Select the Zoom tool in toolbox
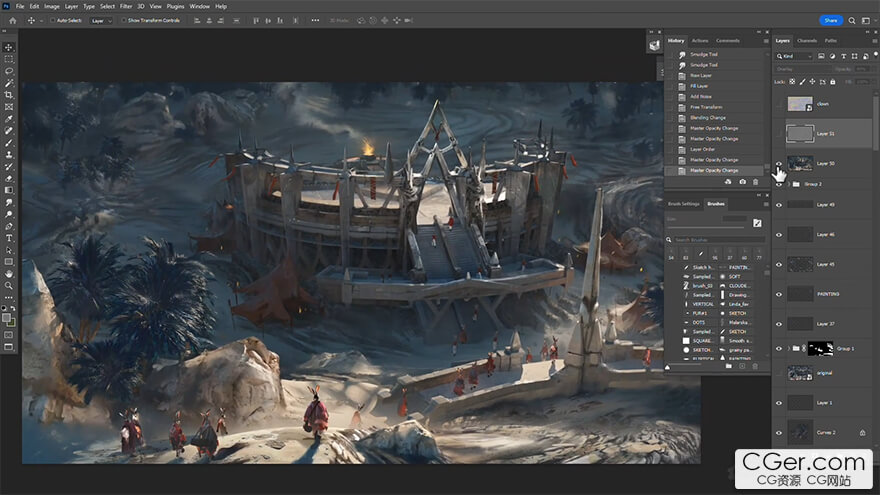The width and height of the screenshot is (880, 495). click(x=9, y=286)
